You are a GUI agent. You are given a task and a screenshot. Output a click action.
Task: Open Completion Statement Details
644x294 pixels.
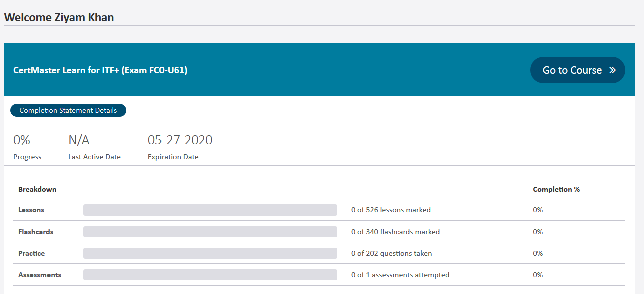click(68, 110)
